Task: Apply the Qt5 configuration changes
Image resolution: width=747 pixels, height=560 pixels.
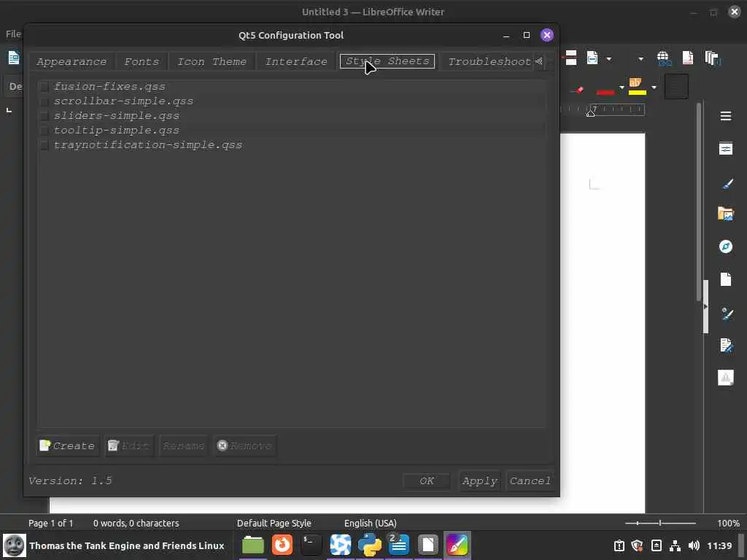Action: [x=480, y=481]
